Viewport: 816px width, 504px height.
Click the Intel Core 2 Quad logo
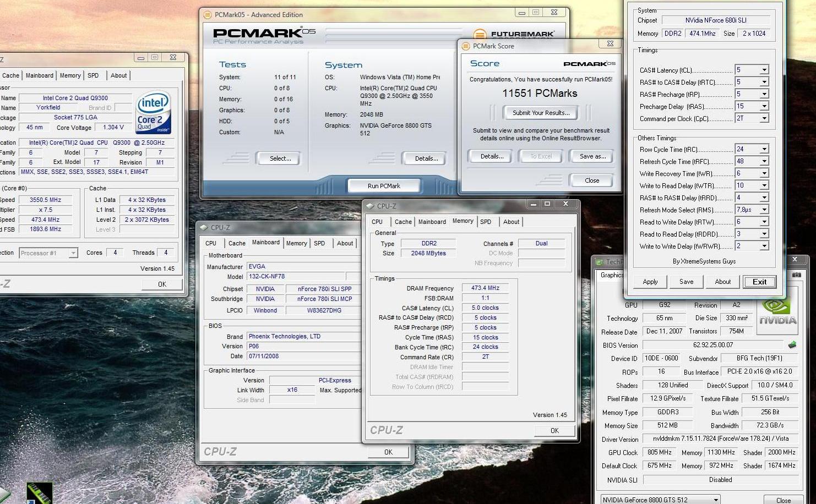pyautogui.click(x=154, y=113)
